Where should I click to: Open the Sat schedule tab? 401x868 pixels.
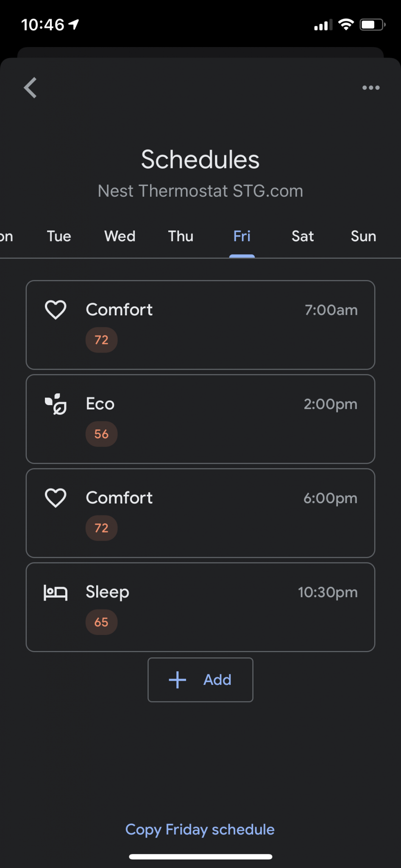pos(303,236)
